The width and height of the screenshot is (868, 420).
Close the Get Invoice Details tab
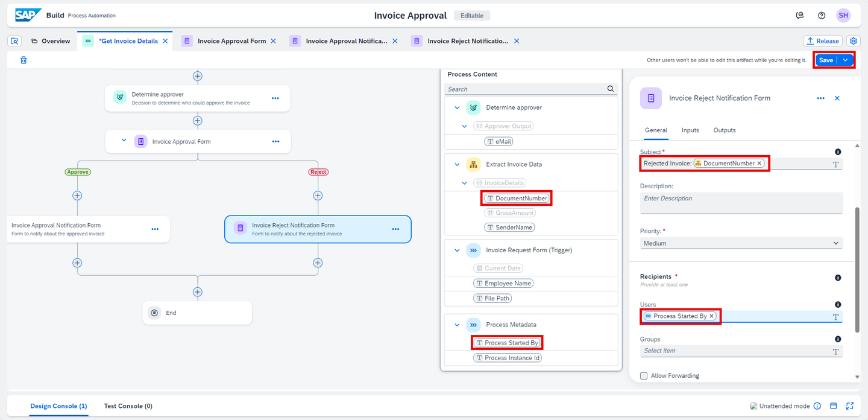click(x=165, y=41)
